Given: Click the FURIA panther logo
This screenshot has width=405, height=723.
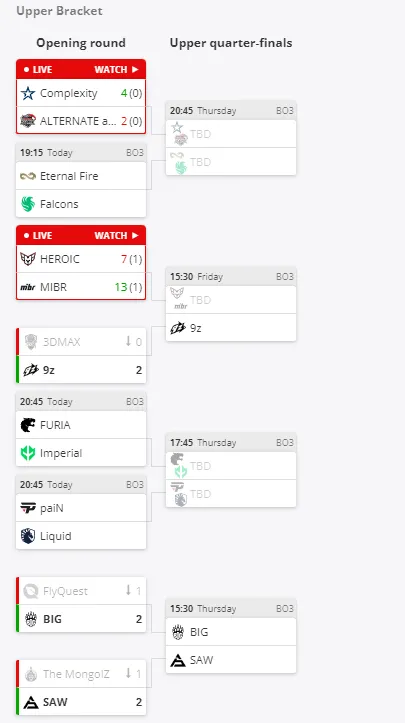Looking at the screenshot, I should 28,425.
